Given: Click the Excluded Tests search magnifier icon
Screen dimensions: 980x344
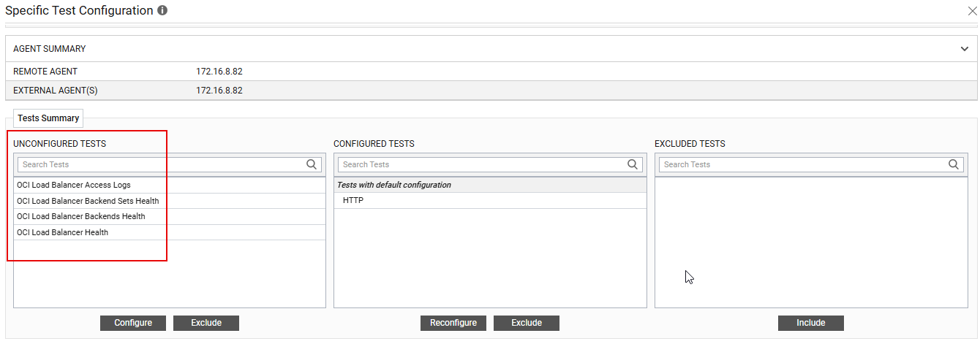Looking at the screenshot, I should (x=954, y=164).
